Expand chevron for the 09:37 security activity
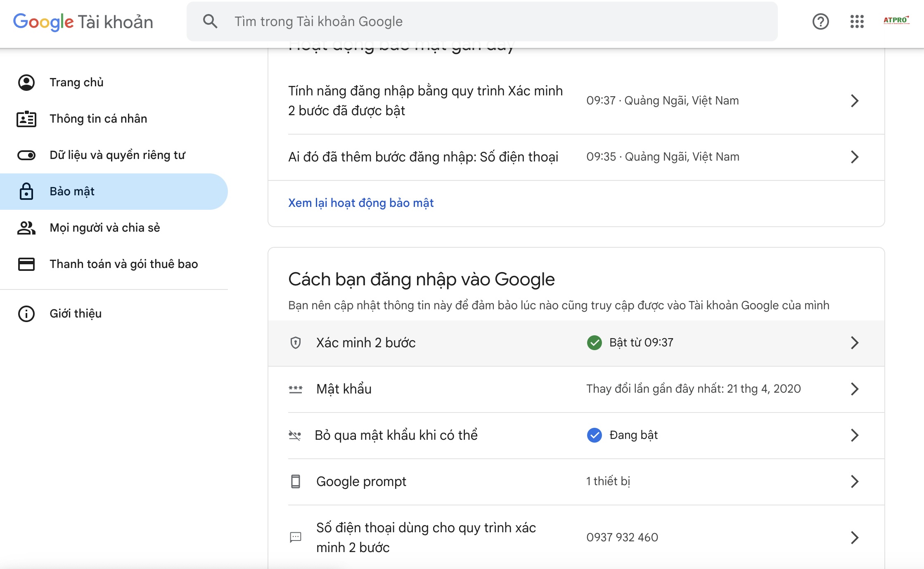This screenshot has height=569, width=924. tap(855, 101)
